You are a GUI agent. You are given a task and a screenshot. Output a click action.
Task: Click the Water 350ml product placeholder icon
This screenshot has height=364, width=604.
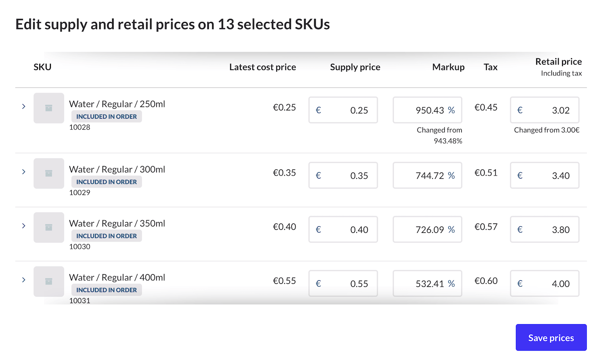pos(49,227)
